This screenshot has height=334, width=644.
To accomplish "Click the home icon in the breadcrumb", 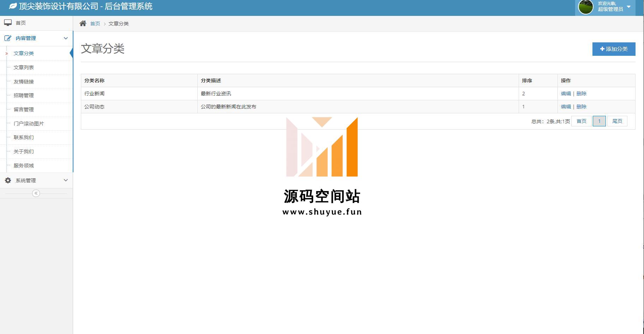I will click(x=83, y=23).
